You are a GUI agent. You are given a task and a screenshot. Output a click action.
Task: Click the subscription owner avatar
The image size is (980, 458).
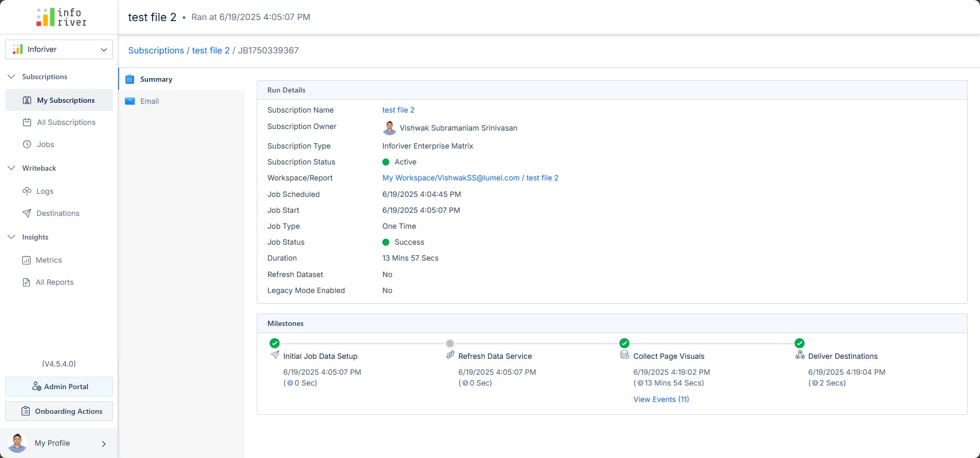coord(390,128)
